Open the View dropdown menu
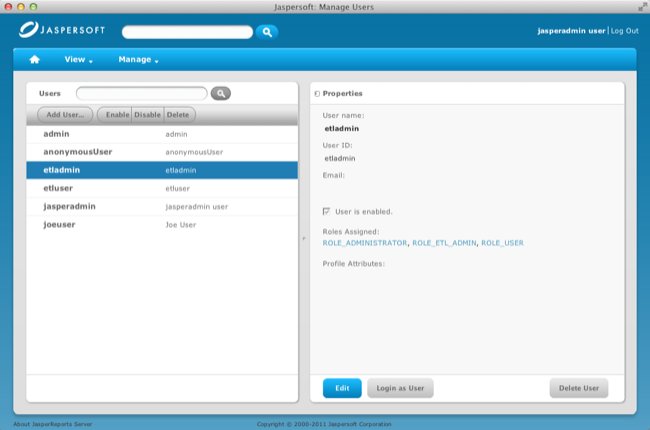 point(78,60)
